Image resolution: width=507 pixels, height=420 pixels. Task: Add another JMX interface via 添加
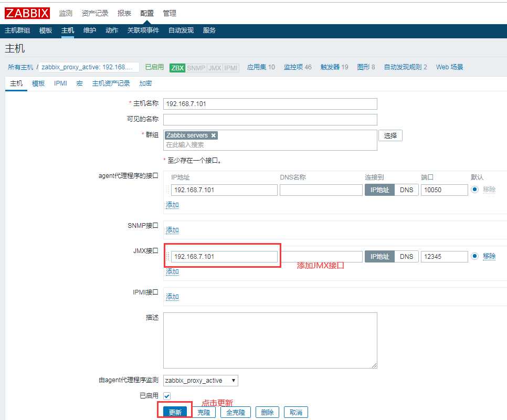click(172, 271)
